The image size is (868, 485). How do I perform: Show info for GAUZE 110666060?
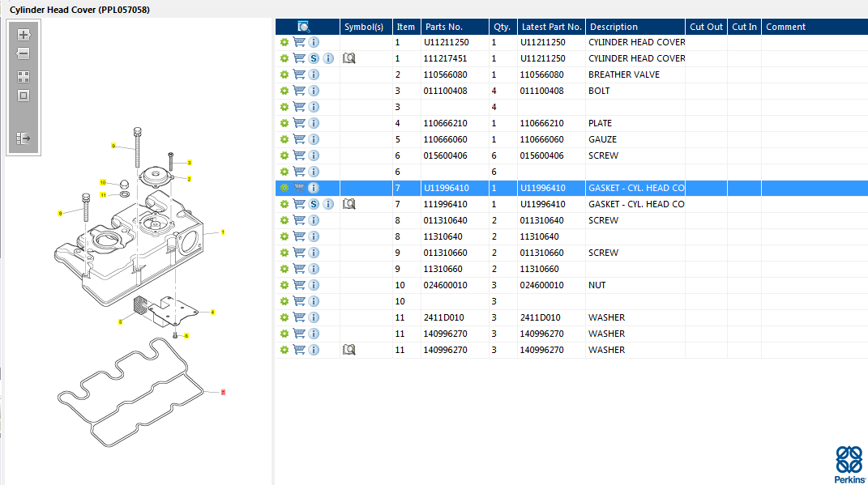[314, 139]
